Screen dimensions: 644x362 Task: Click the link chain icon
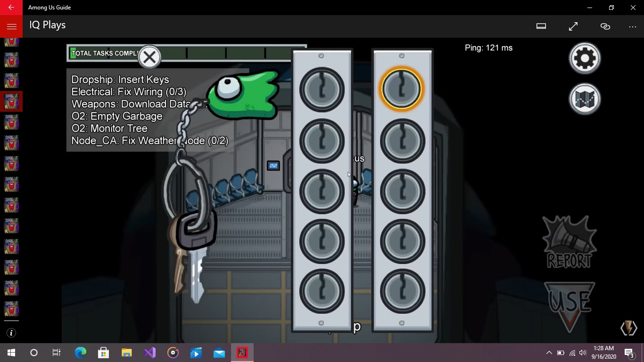click(x=605, y=26)
